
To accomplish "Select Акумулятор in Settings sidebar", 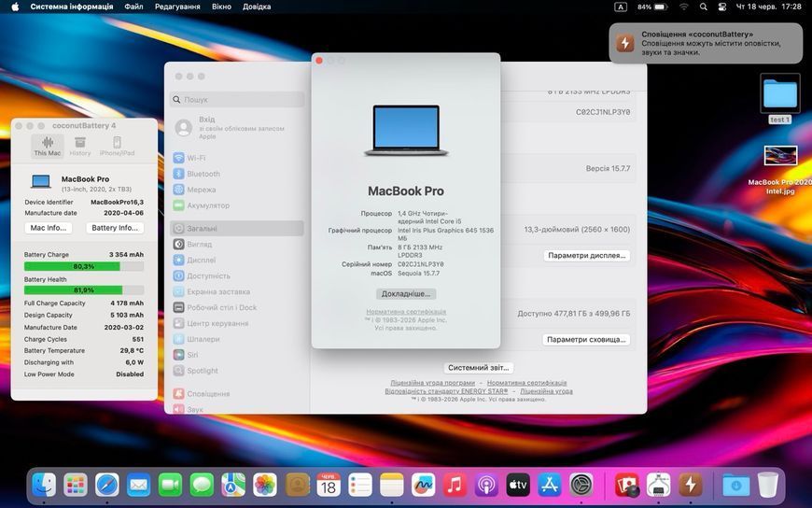I will (237, 205).
